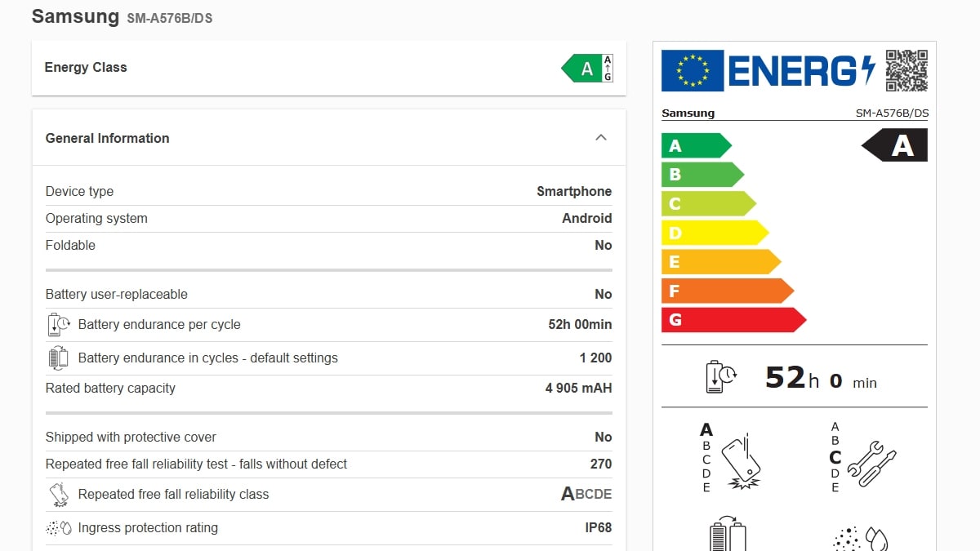Click the battery endurance per cycle icon

57,324
